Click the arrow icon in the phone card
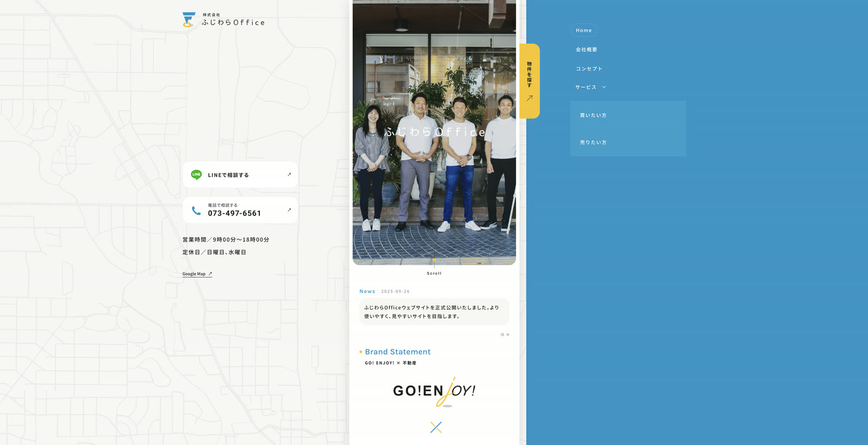868x445 pixels. (x=289, y=210)
